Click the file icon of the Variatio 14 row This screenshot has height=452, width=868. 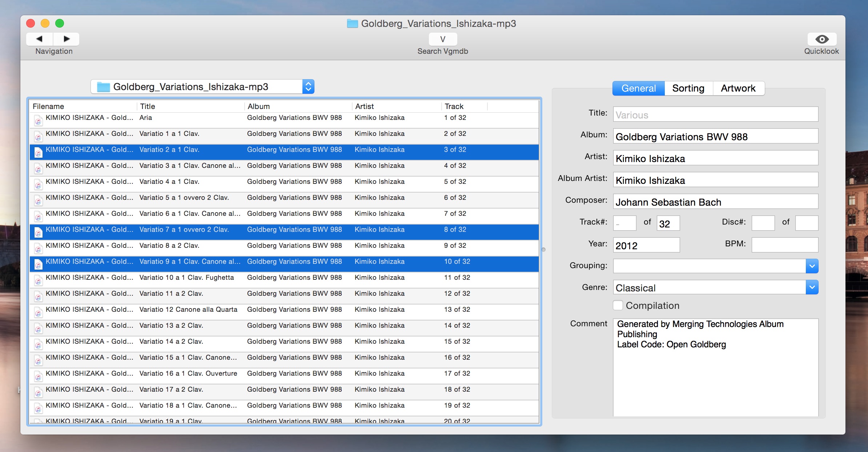tap(38, 344)
